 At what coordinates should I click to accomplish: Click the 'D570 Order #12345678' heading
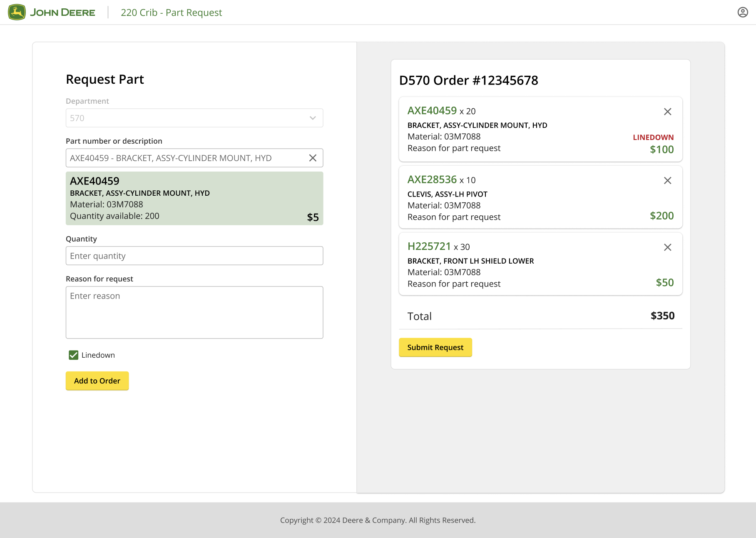tap(469, 80)
